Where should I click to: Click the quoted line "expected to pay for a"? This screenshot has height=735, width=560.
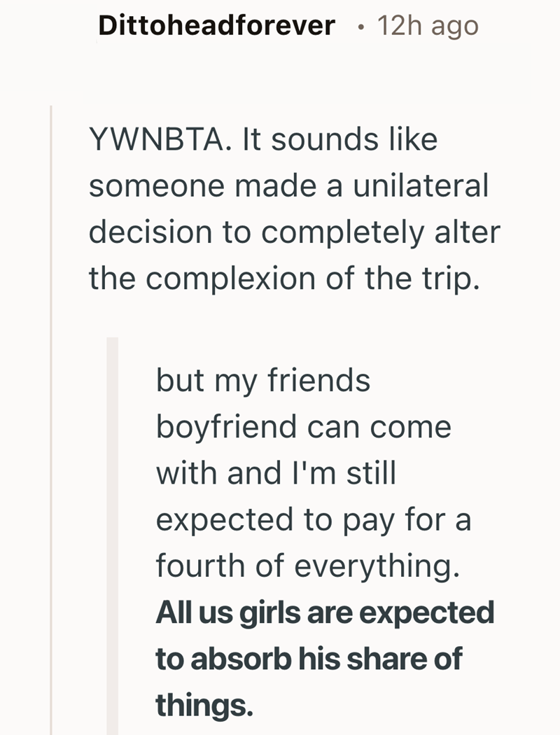[314, 520]
